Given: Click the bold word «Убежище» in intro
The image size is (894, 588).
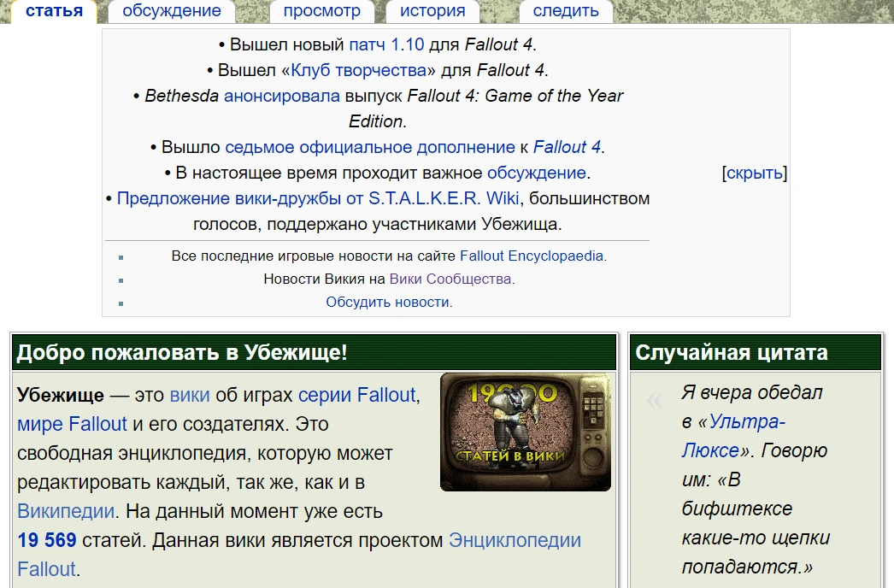Looking at the screenshot, I should 61,395.
